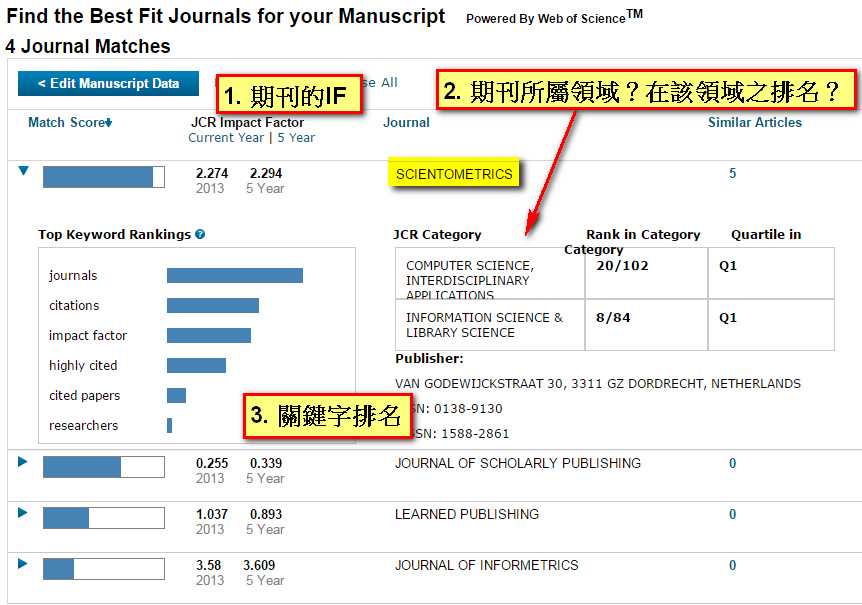The image size is (862, 605).
Task: Expand the Journal of Scholarly Publishing row
Action: [23, 462]
